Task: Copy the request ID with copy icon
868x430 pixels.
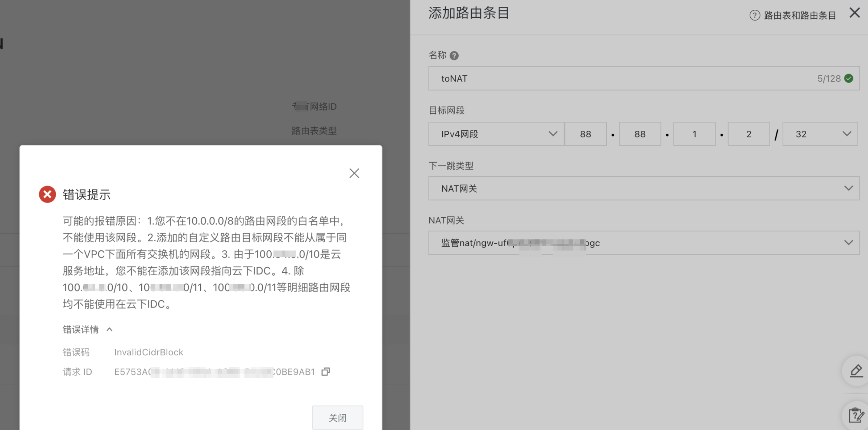Action: point(326,371)
